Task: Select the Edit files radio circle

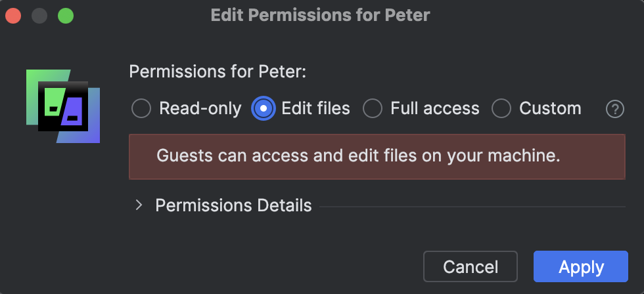Action: coord(264,109)
